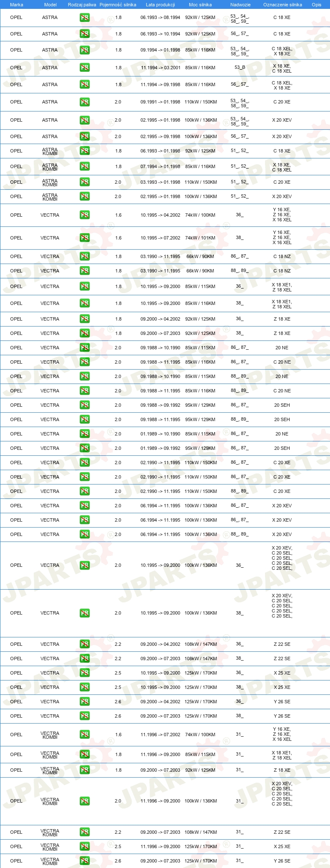The width and height of the screenshot is (330, 868).
Task: Click fuel icon in VECTRA 2.6 09.2000 -> 04.2002 row
Action: point(84,702)
